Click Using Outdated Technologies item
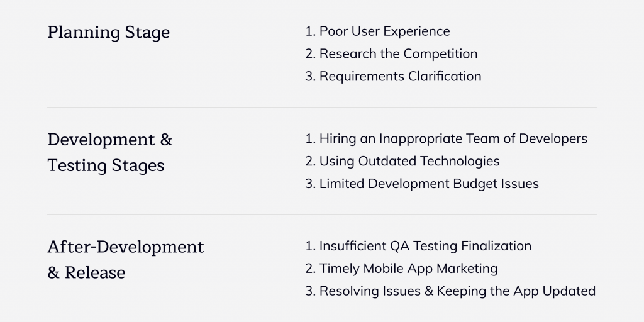Image resolution: width=644 pixels, height=322 pixels. click(x=402, y=161)
